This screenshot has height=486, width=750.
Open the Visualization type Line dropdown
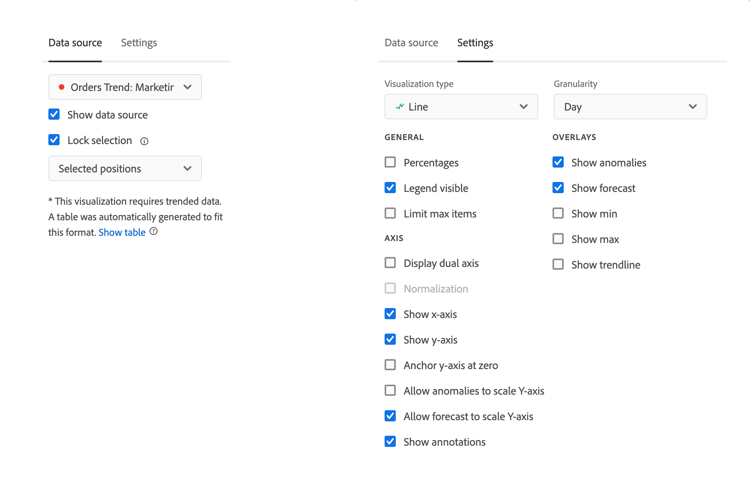(461, 107)
